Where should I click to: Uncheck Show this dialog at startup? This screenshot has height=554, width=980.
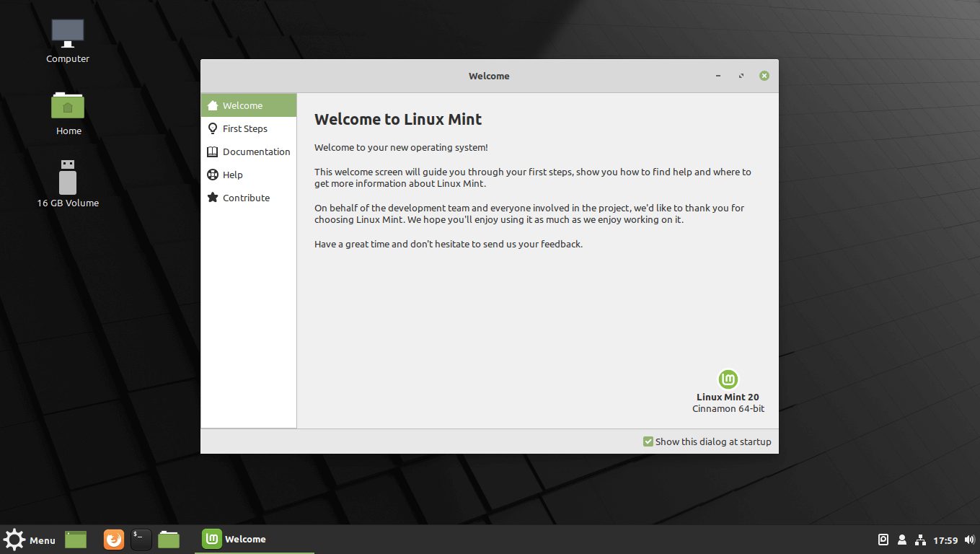[x=648, y=441]
